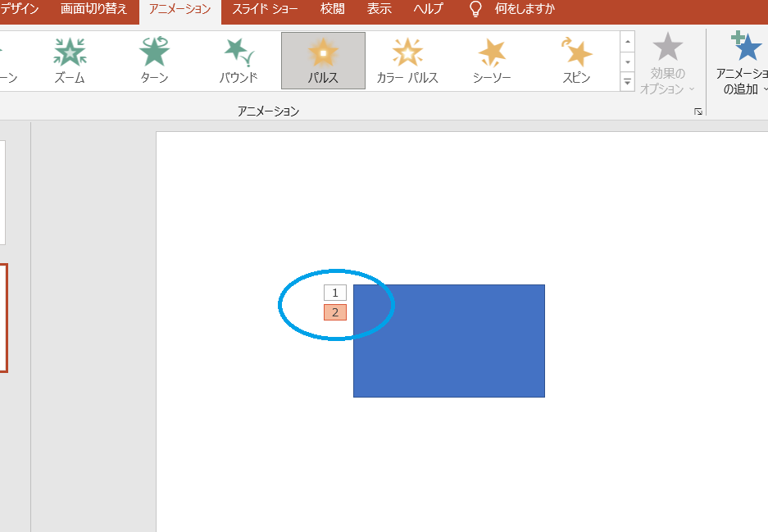Choose the Bound (バウンド) animation effect
768x532 pixels.
(x=239, y=61)
